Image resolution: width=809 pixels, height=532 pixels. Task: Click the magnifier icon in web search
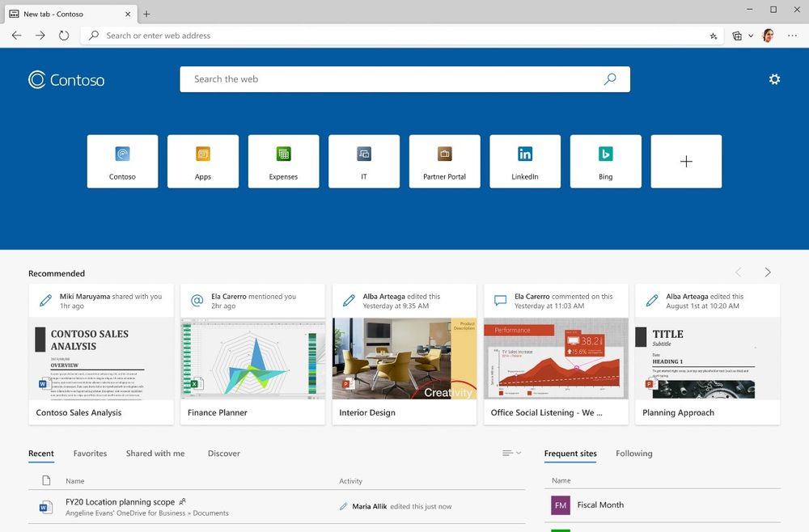610,79
